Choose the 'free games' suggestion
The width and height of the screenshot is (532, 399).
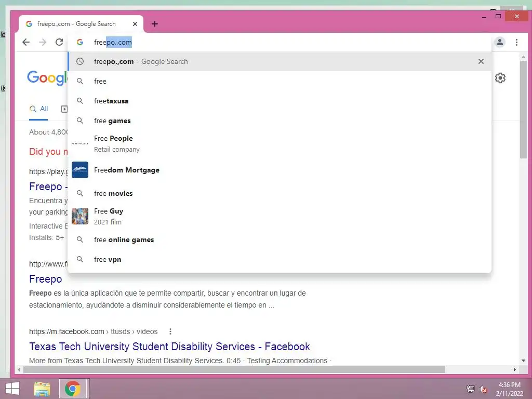280,121
